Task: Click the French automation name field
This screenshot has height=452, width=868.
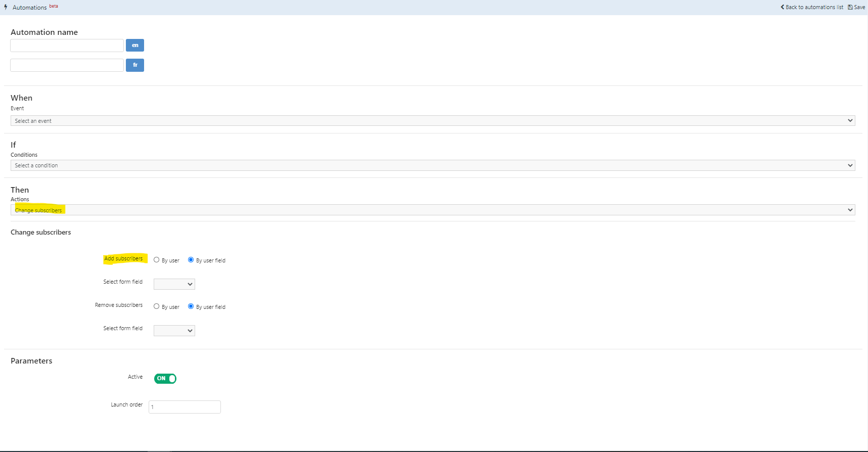Action: click(x=67, y=65)
